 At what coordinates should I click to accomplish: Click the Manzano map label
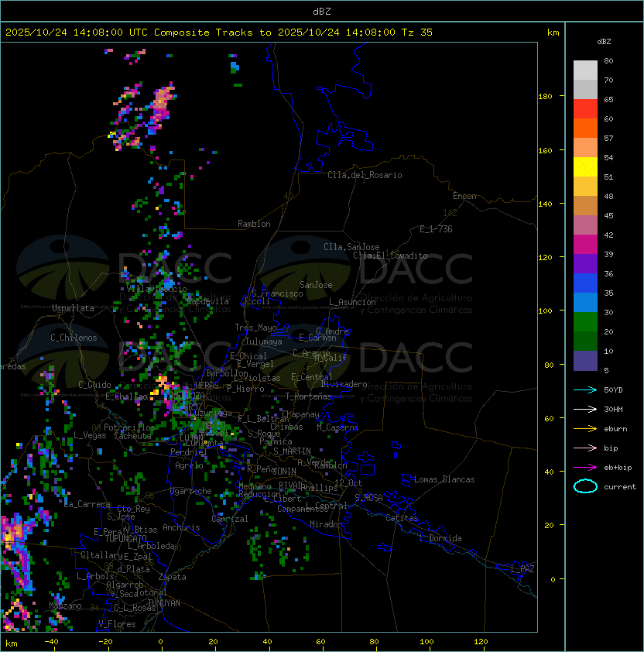tap(65, 606)
